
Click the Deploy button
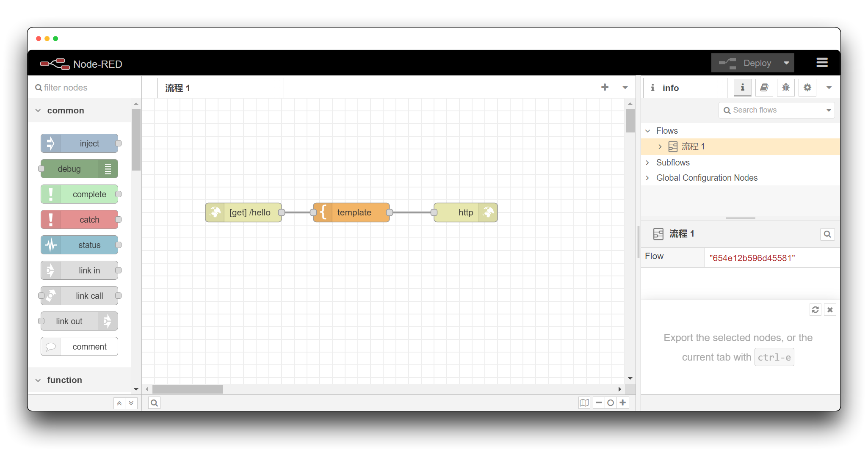(x=745, y=63)
